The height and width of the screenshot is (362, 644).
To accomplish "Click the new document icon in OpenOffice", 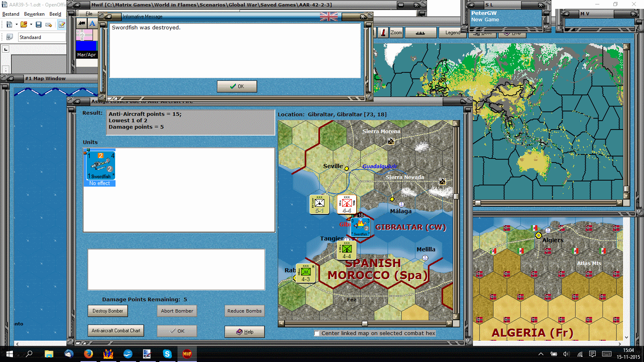I will (x=9, y=25).
